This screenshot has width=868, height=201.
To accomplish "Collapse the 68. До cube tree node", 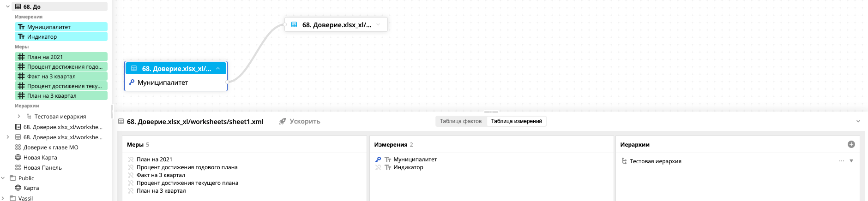I will [x=8, y=6].
